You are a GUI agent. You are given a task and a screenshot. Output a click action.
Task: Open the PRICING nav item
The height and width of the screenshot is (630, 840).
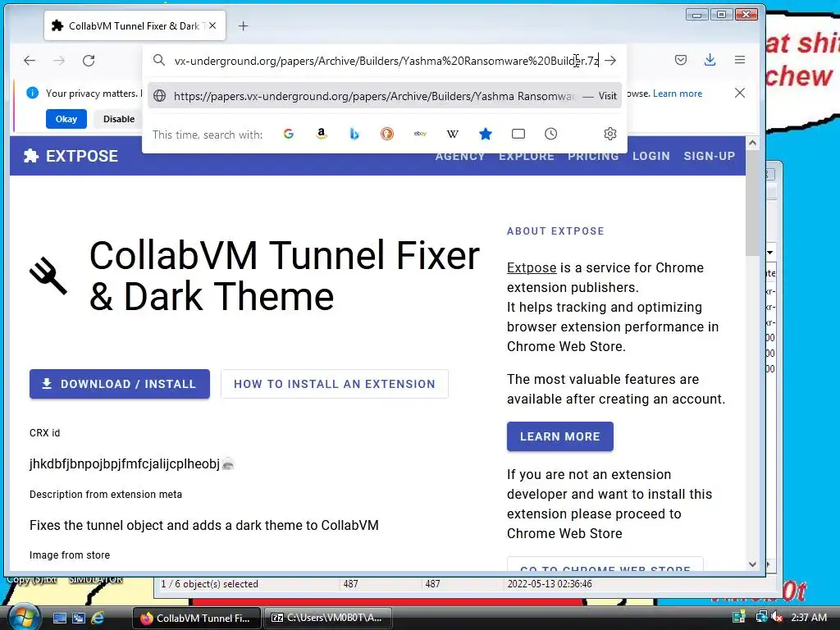click(593, 156)
